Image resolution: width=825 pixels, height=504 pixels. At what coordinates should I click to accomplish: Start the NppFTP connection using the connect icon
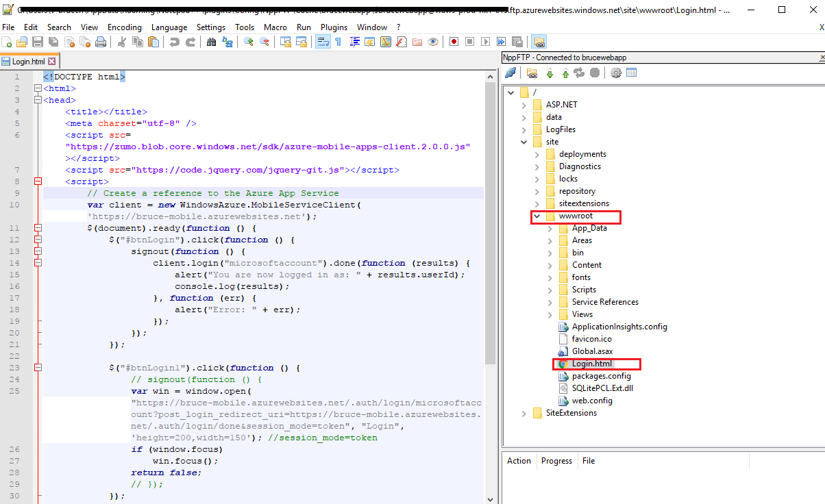(510, 73)
